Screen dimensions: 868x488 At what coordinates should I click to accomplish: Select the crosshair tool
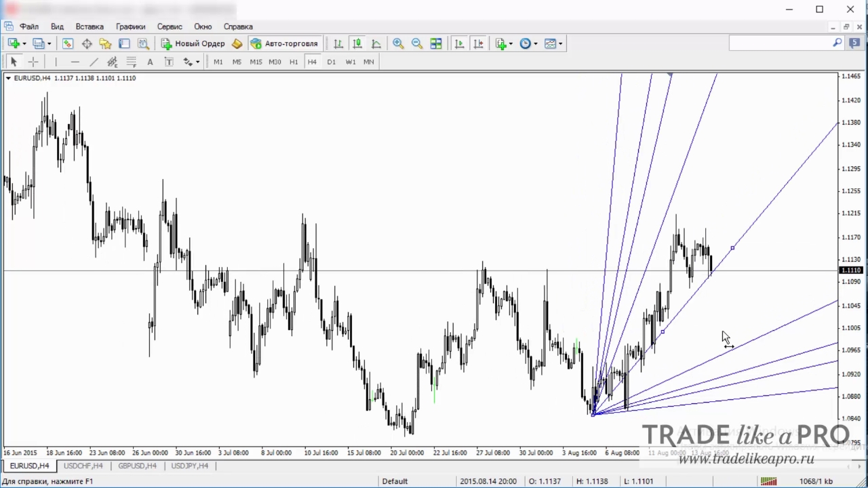point(33,62)
